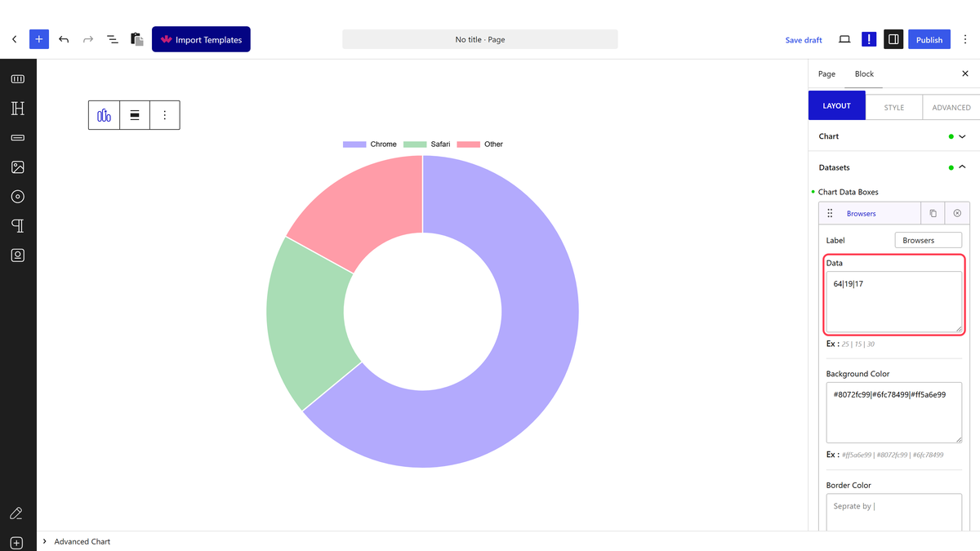Screen dimensions: 980x551
Task: Click the clipboard paste icon in top toolbar
Action: point(137,39)
